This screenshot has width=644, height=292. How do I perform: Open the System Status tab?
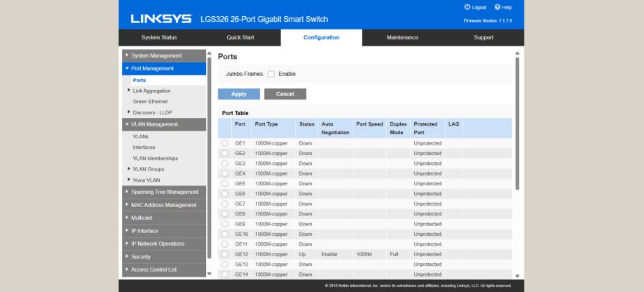click(160, 37)
